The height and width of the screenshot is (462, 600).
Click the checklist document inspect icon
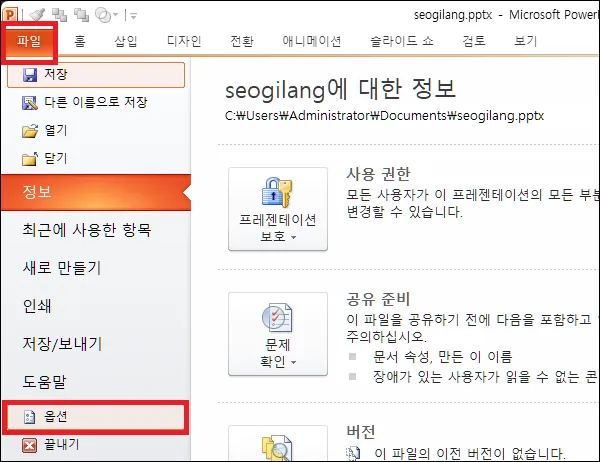277,317
